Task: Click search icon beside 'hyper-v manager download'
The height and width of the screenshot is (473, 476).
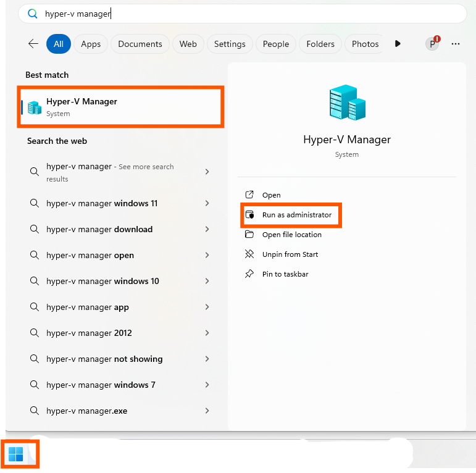Action: coord(35,229)
